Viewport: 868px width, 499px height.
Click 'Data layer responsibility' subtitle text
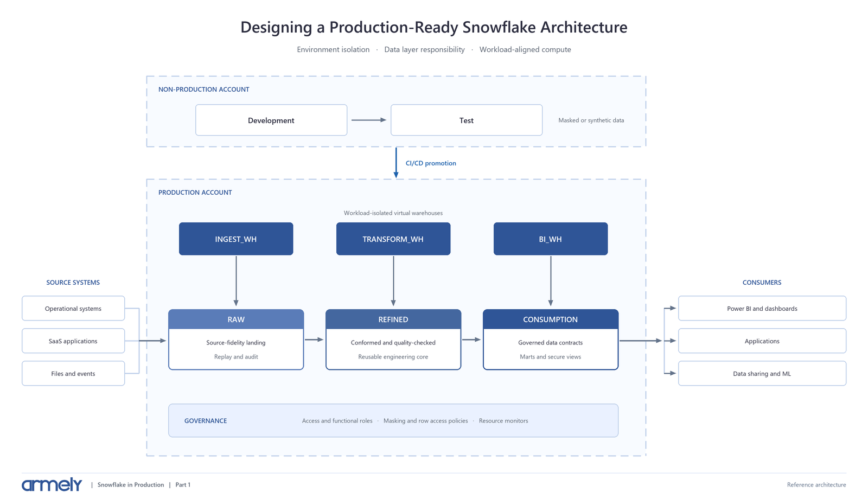(x=425, y=49)
